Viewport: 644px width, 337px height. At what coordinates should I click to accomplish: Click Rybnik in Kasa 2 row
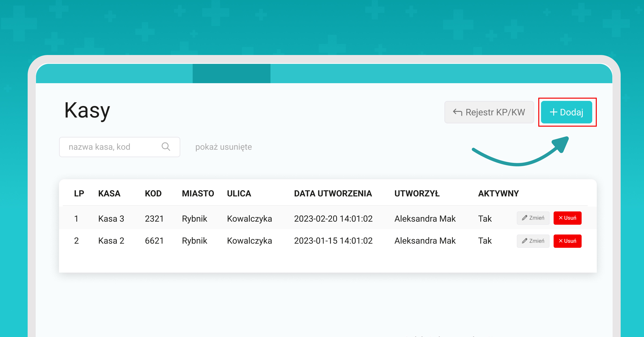tap(195, 241)
